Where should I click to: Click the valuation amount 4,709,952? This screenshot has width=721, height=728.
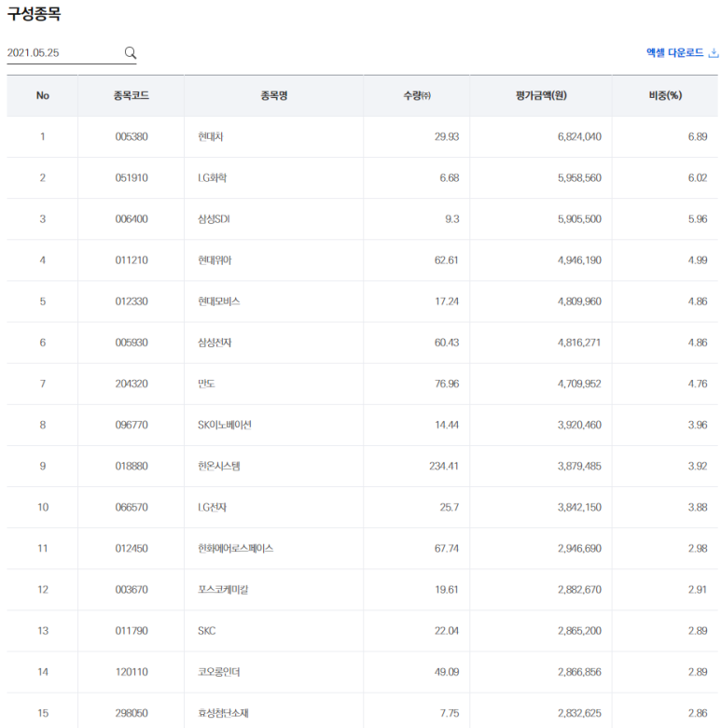click(579, 384)
